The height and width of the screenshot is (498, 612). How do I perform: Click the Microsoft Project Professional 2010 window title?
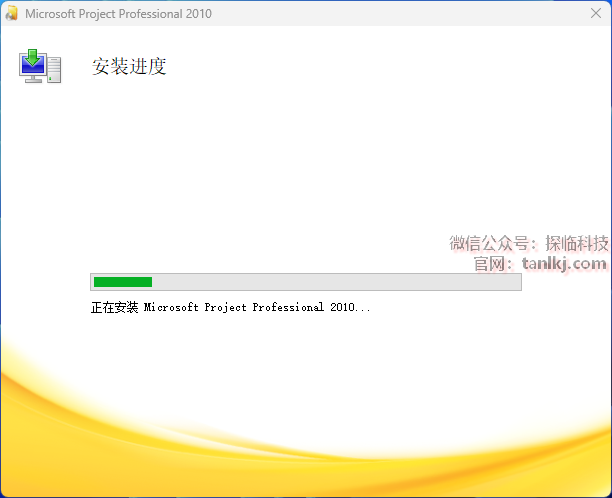pyautogui.click(x=118, y=14)
